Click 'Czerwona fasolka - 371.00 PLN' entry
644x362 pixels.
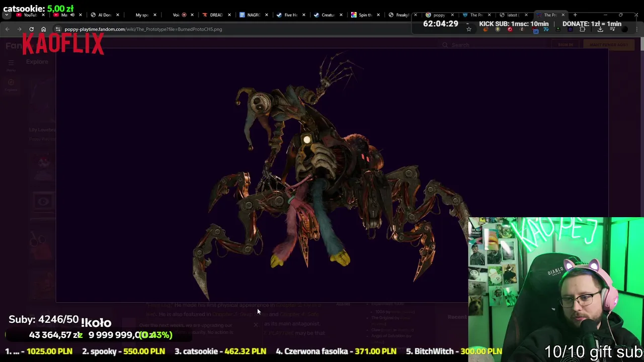tap(336, 351)
